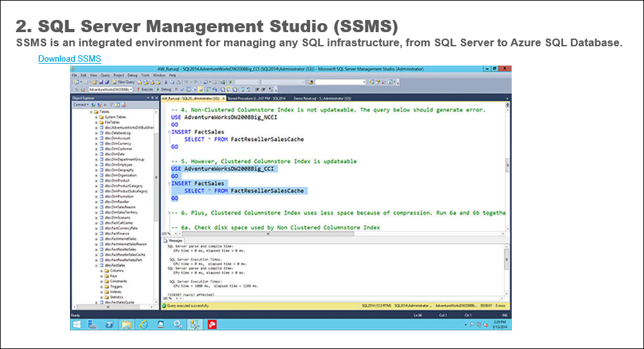Select the Triggers folder under dbo.FactSales
Viewport: 644px width, 349px height.
pos(116,287)
